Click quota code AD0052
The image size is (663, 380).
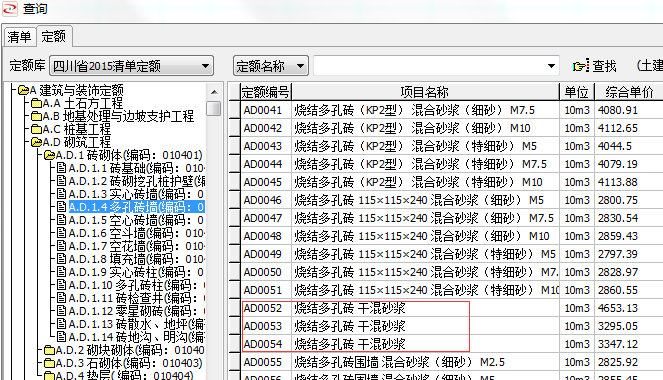263,308
